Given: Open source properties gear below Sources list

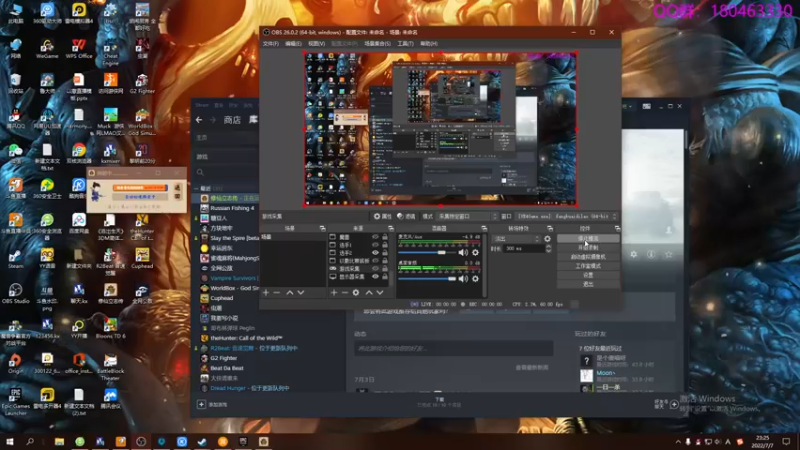Looking at the screenshot, I should (x=356, y=293).
